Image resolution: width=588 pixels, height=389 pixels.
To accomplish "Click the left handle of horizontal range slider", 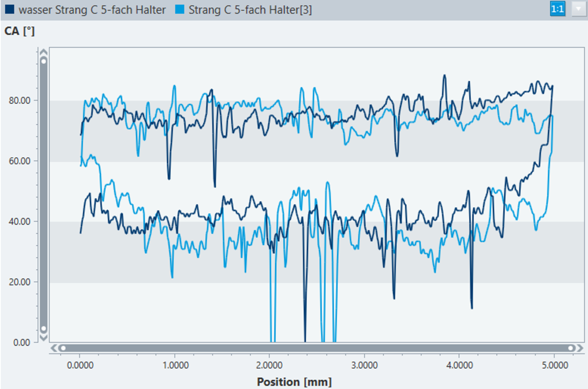I will 63,348.
